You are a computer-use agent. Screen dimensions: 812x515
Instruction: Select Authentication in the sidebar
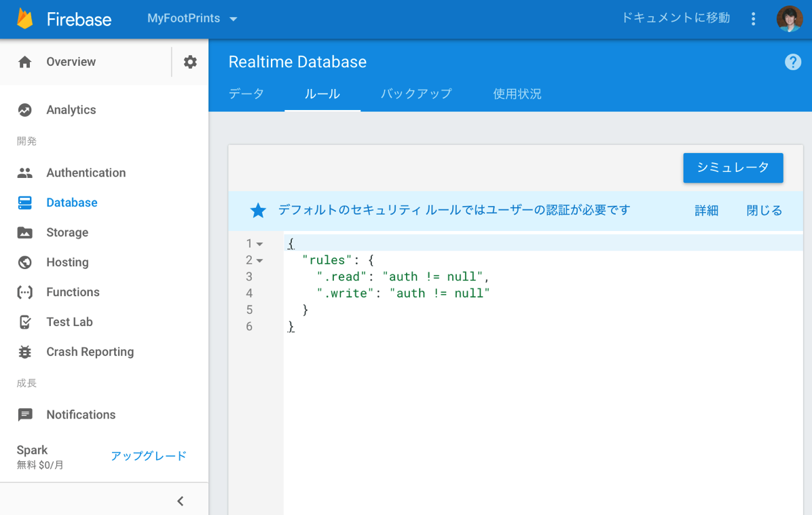click(86, 173)
